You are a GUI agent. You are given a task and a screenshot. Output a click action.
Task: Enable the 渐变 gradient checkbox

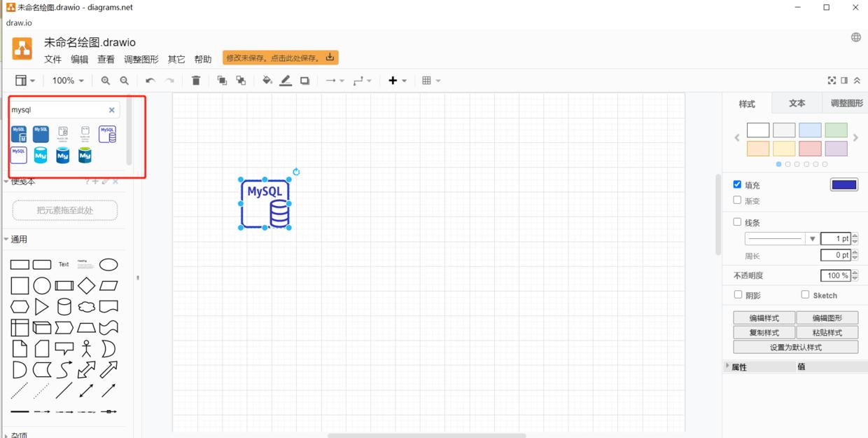coord(737,200)
